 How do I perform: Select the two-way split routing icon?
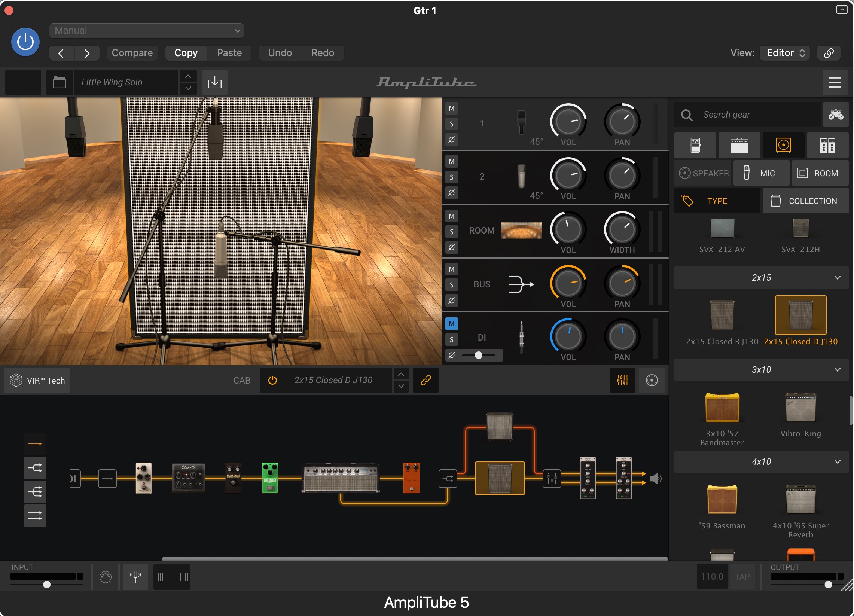tap(35, 468)
